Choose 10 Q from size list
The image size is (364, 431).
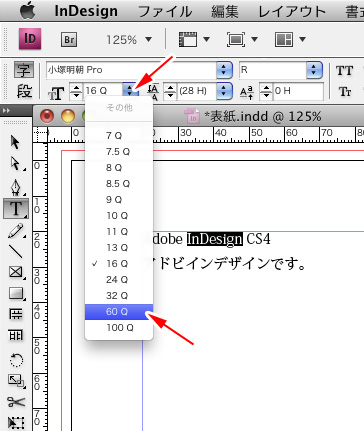(x=119, y=216)
